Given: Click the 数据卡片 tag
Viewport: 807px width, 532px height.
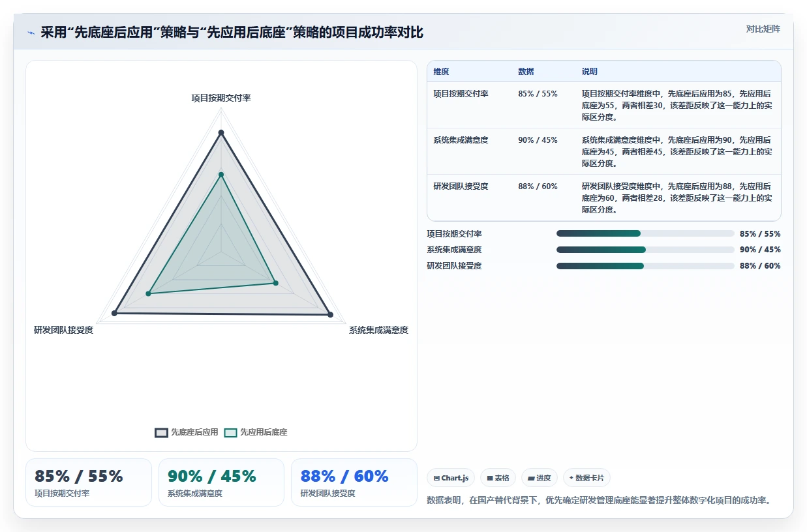Looking at the screenshot, I should click(x=586, y=478).
